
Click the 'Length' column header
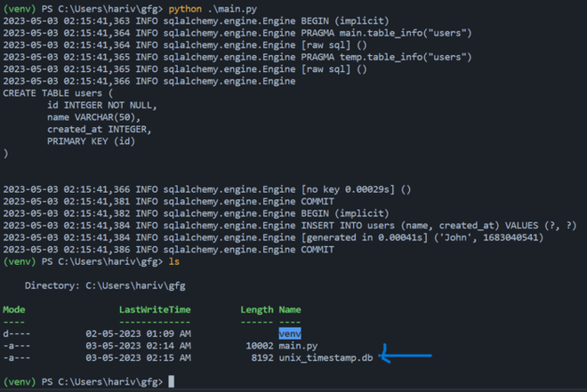[257, 309]
